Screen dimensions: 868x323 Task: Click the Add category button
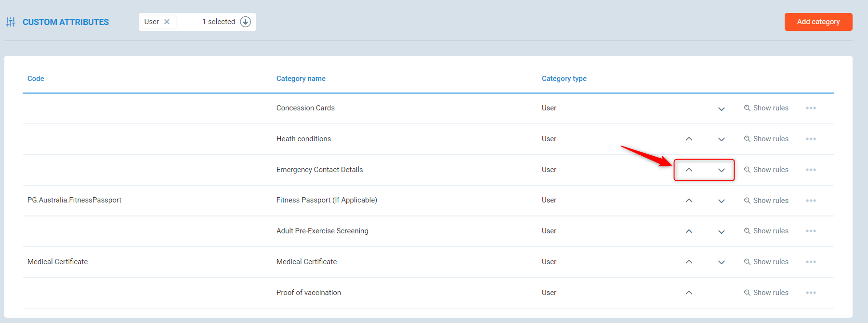pyautogui.click(x=818, y=22)
